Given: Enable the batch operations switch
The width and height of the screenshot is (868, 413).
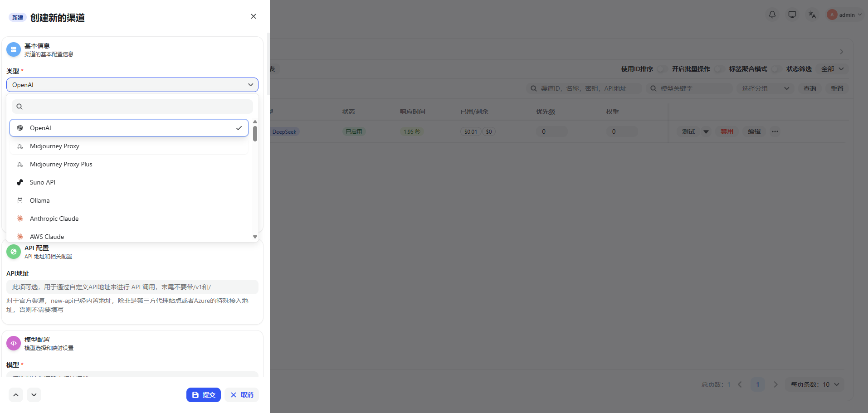Looking at the screenshot, I should coord(718,69).
